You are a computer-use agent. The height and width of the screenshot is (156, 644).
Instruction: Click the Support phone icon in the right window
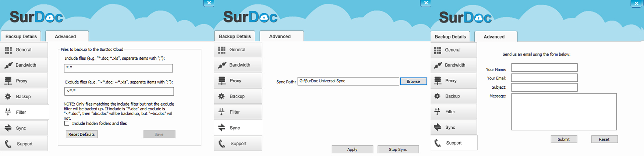pos(438,143)
